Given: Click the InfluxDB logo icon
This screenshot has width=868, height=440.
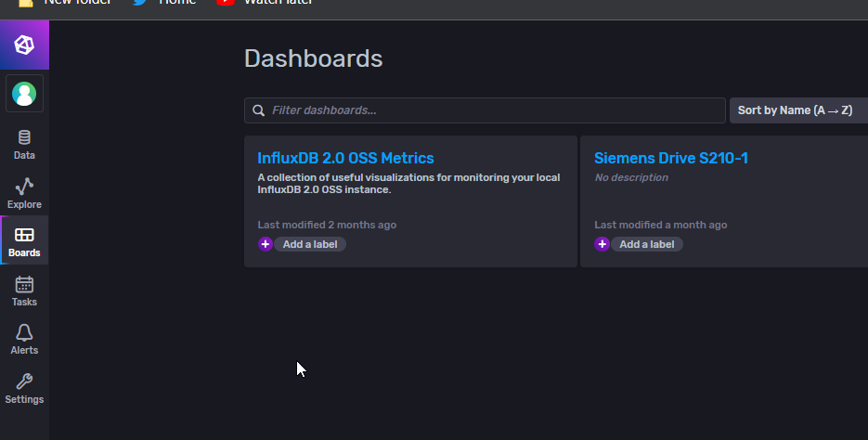Looking at the screenshot, I should pyautogui.click(x=24, y=45).
